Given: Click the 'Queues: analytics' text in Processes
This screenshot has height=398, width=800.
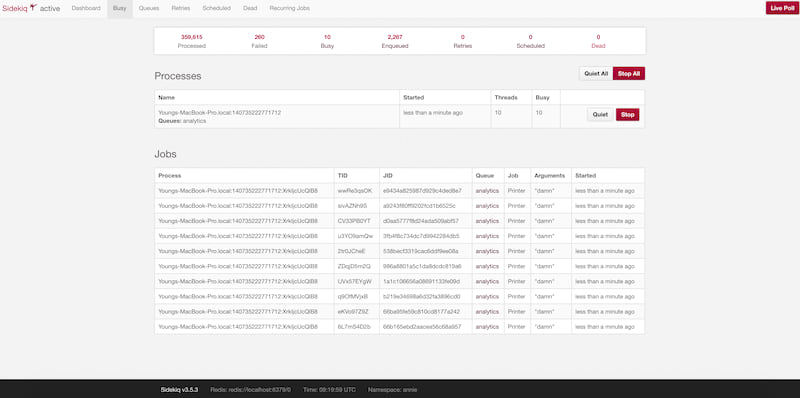Looking at the screenshot, I should [x=182, y=121].
